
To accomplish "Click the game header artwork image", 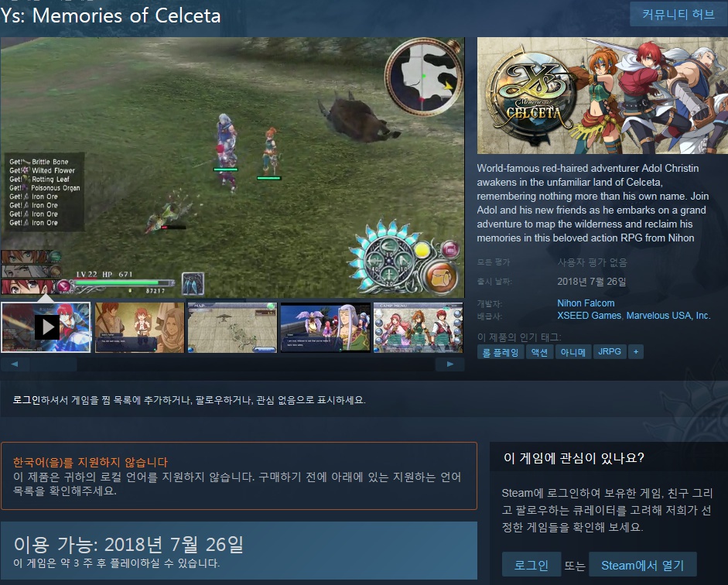I will pos(603,96).
